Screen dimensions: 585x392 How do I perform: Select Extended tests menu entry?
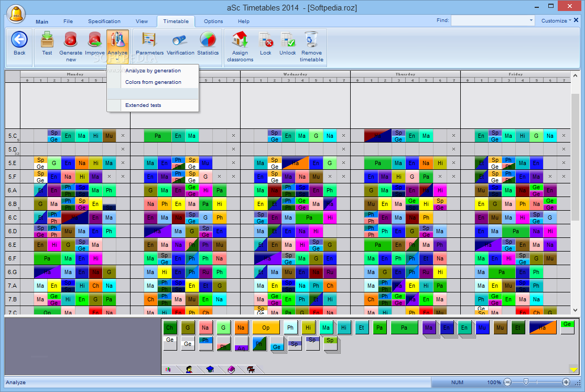(x=153, y=105)
